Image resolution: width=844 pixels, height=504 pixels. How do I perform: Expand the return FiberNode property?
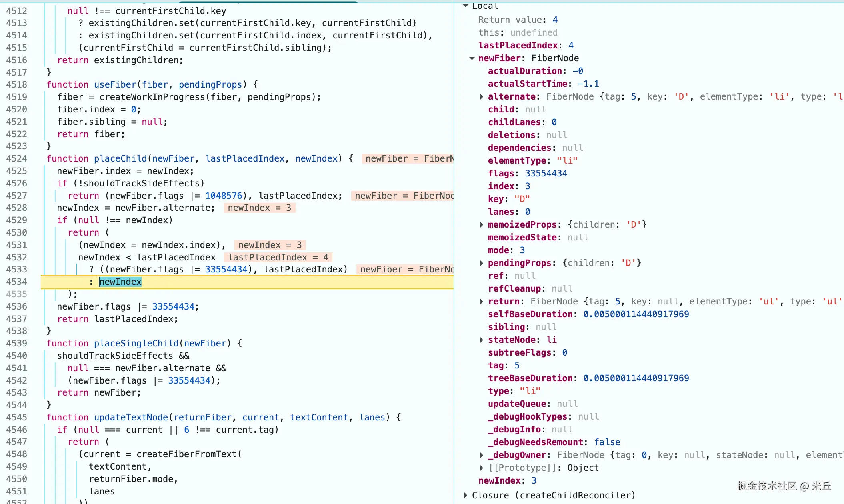(481, 302)
